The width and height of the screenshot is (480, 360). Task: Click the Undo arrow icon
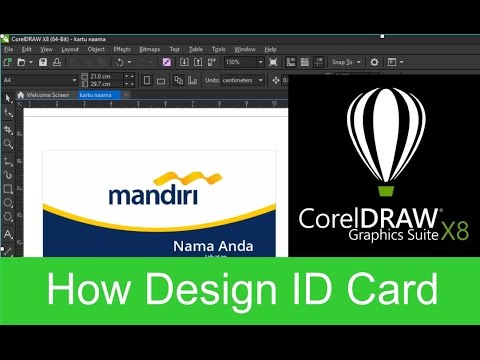coord(120,62)
